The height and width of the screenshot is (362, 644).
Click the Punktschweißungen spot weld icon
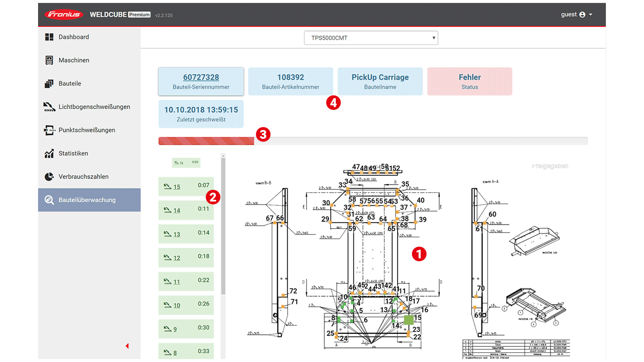(x=49, y=130)
